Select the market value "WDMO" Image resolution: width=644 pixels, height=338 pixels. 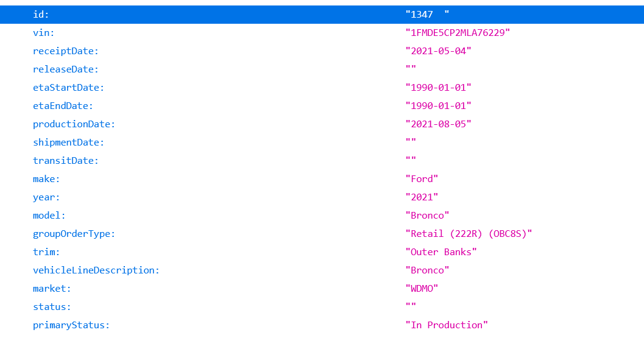point(422,289)
